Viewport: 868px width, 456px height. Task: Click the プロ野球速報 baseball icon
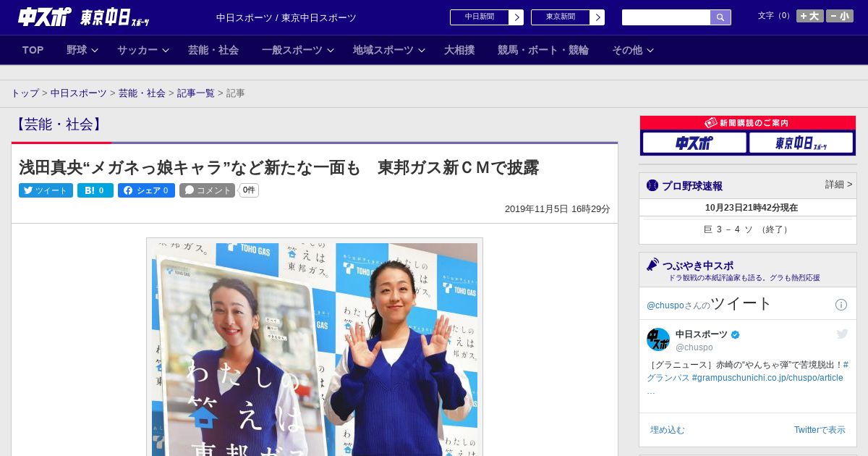pos(652,185)
